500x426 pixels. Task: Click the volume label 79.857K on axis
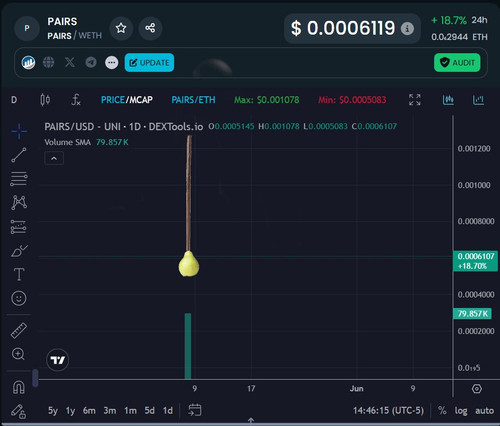472,314
